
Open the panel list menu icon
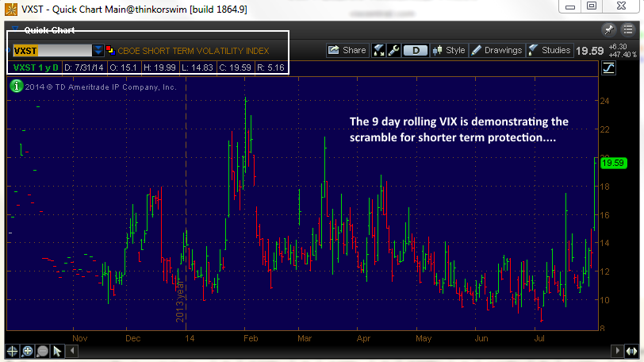point(627,29)
